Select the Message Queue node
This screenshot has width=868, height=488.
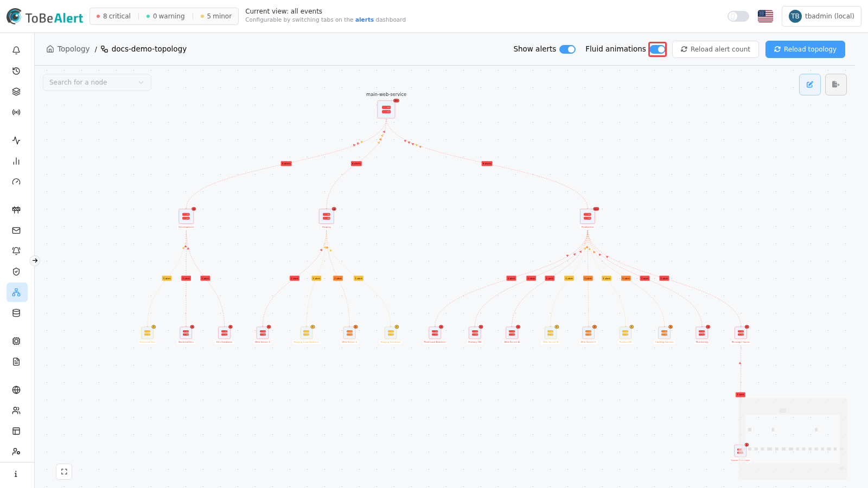coord(741,333)
